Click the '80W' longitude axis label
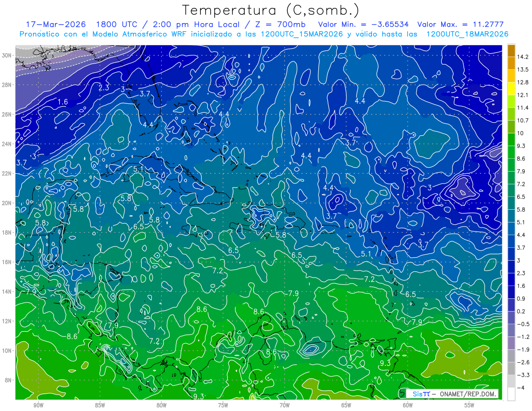 tap(161, 406)
